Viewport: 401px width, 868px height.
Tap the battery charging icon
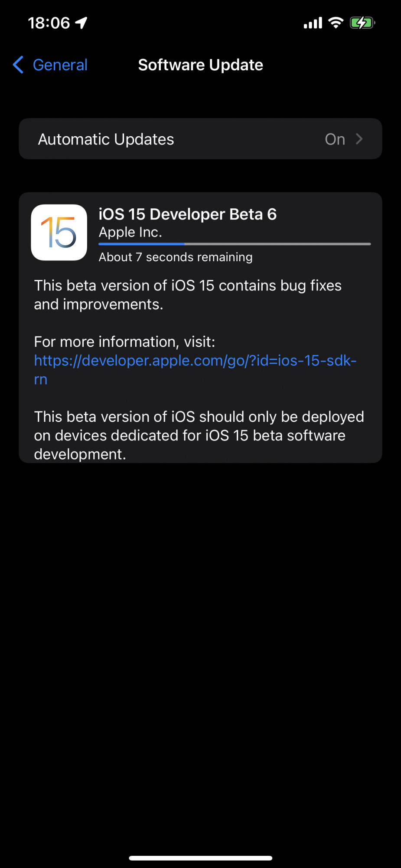[x=362, y=23]
